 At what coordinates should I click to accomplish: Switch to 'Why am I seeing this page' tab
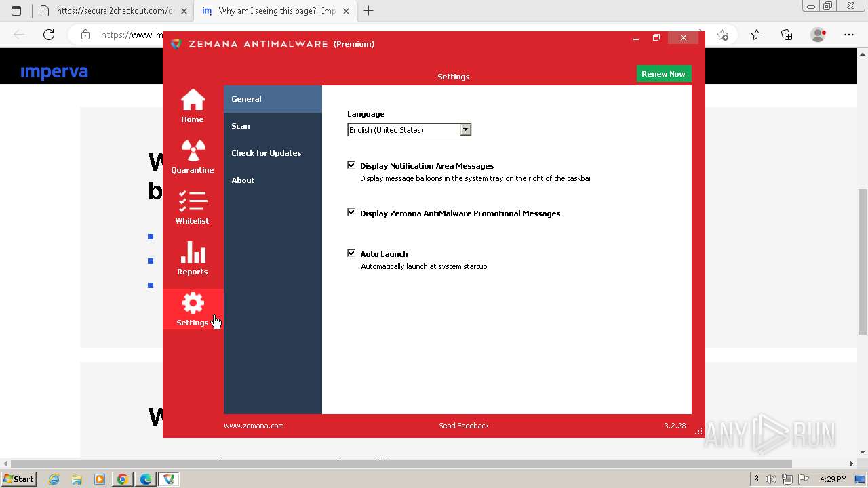(x=276, y=11)
